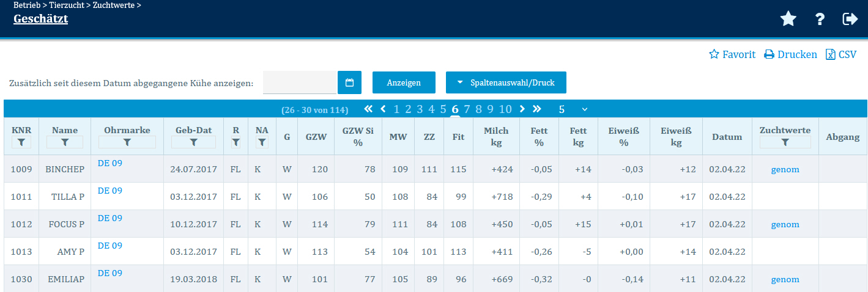Open Spaltenauswahl/Druck dropdown menu
The width and height of the screenshot is (868, 292).
[506, 82]
